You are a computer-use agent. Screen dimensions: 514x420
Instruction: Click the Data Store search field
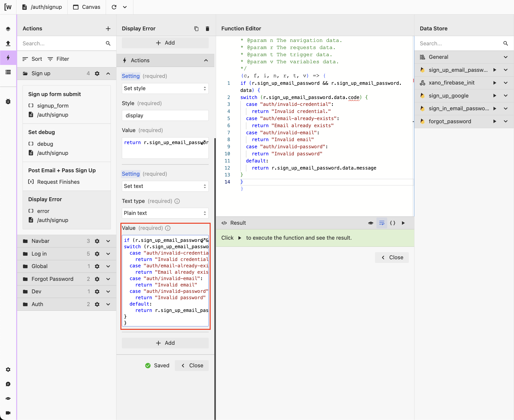tap(459, 44)
